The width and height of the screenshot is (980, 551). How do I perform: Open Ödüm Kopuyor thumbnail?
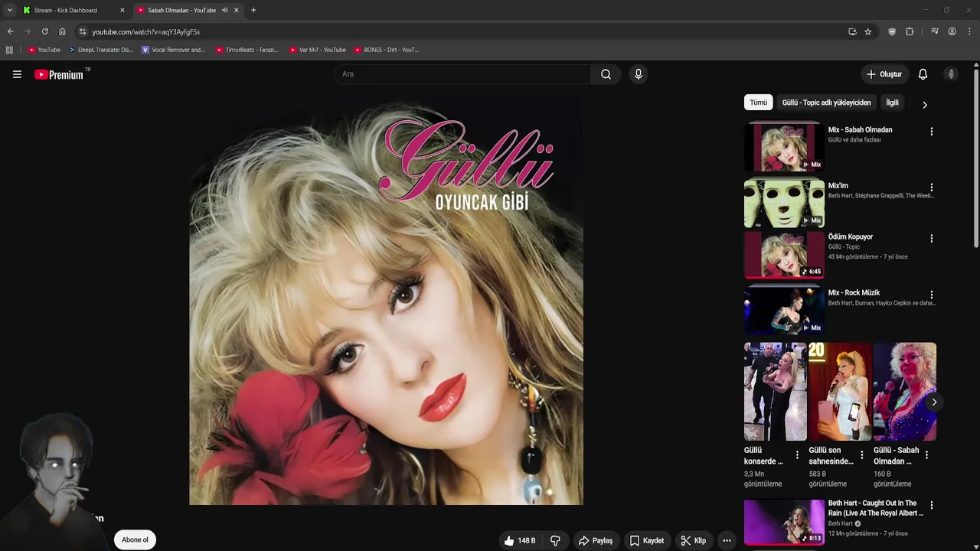[x=784, y=255]
